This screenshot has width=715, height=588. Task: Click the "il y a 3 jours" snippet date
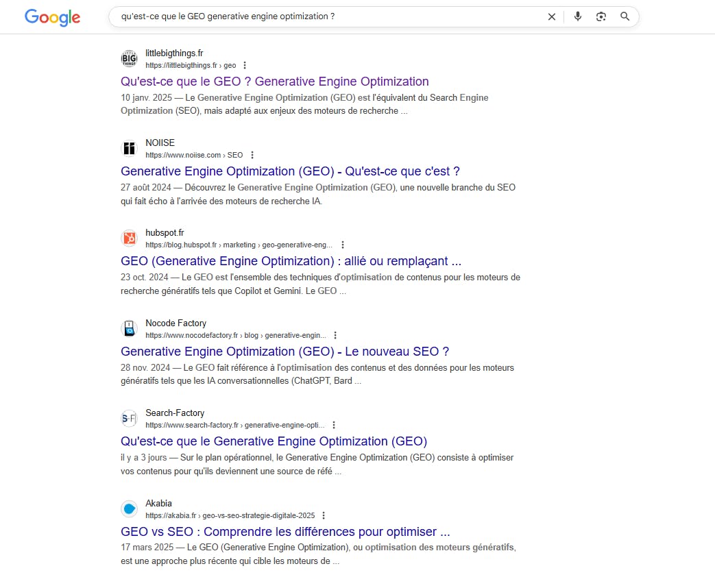144,457
